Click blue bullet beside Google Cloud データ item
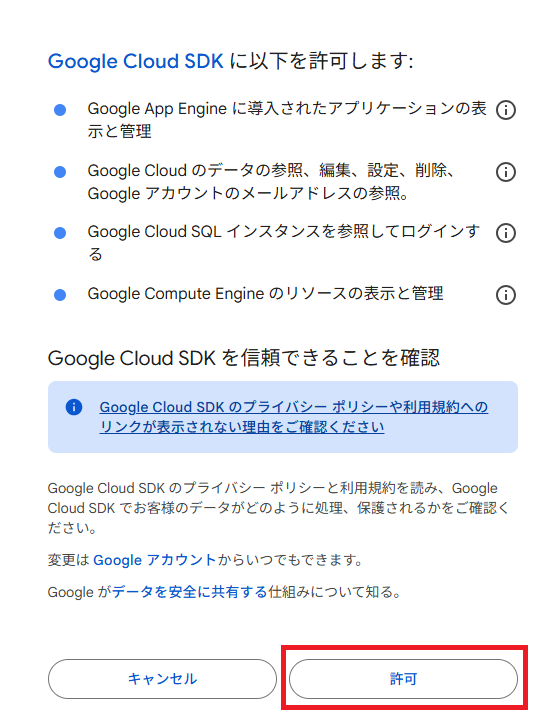The height and width of the screenshot is (722, 544). pyautogui.click(x=60, y=172)
